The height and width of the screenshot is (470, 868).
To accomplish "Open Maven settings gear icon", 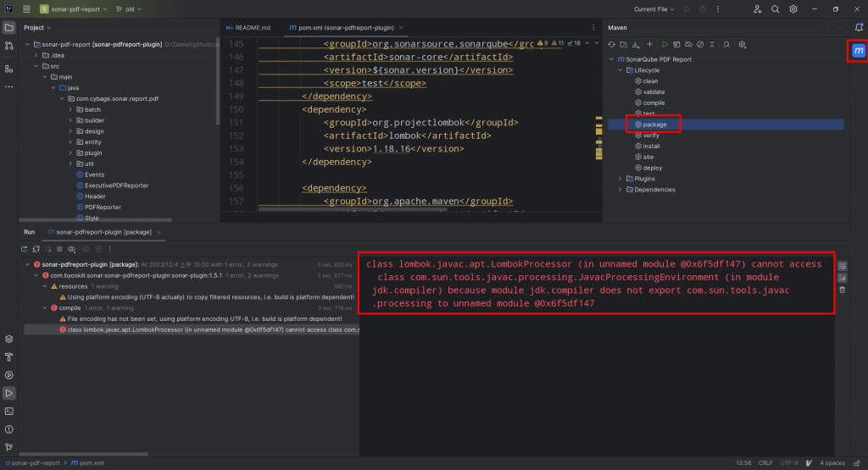I will click(x=743, y=45).
